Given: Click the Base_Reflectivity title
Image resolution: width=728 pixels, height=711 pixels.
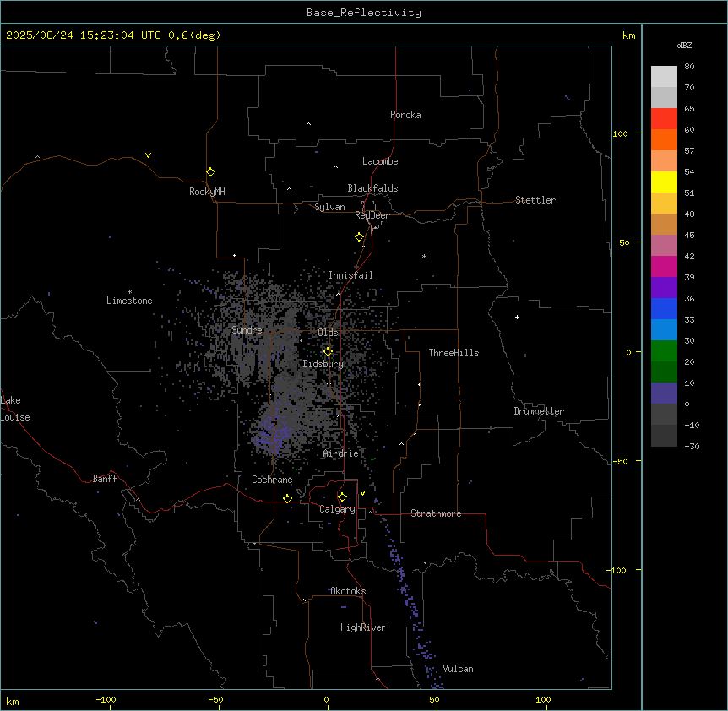Looking at the screenshot, I should (x=364, y=13).
